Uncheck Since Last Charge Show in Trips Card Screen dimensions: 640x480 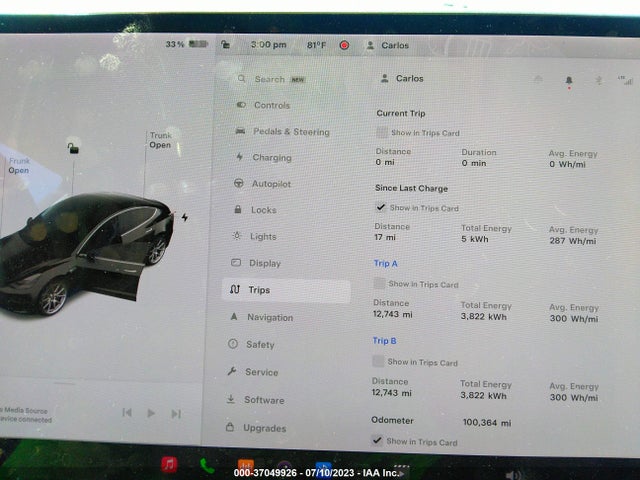point(381,207)
